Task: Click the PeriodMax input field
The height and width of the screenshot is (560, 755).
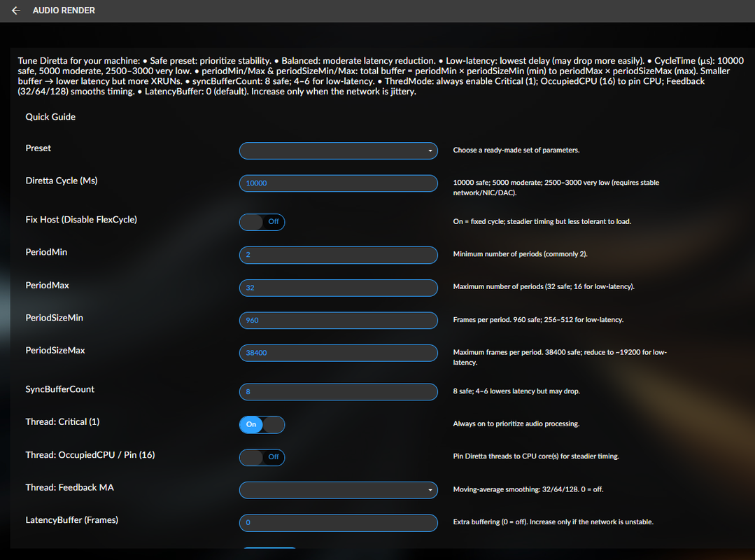Action: 338,288
